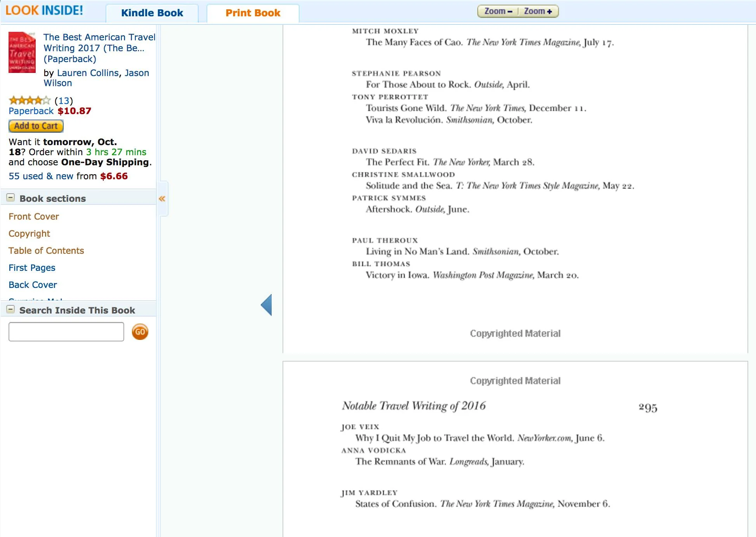Click the 'STEPHANIE PEARSON' author name
Screen dimensions: 756x537
(396, 73)
